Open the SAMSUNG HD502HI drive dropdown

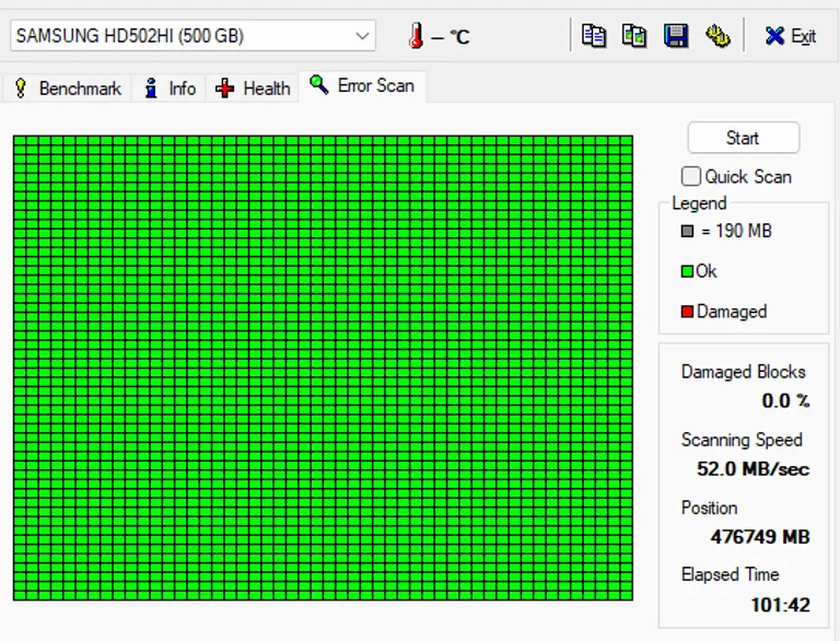tap(193, 36)
